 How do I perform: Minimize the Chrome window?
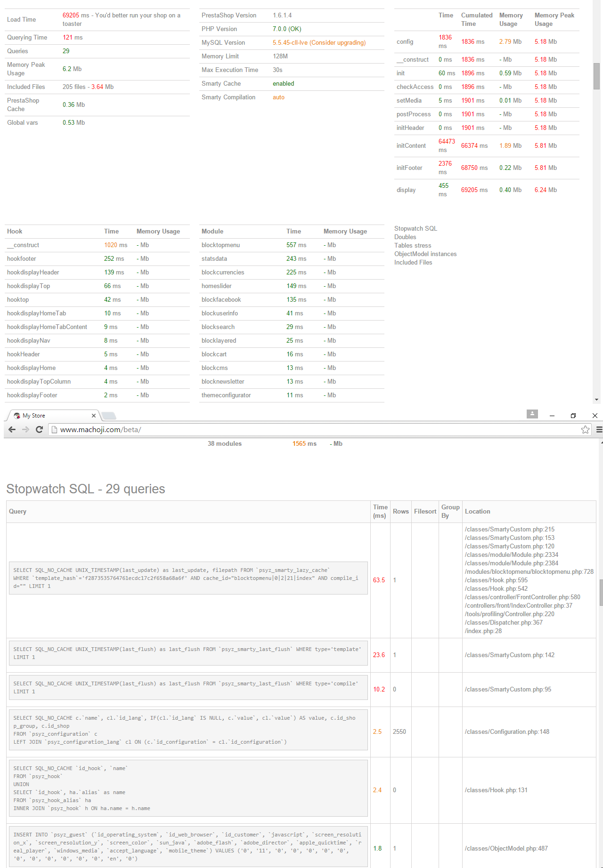click(x=552, y=416)
